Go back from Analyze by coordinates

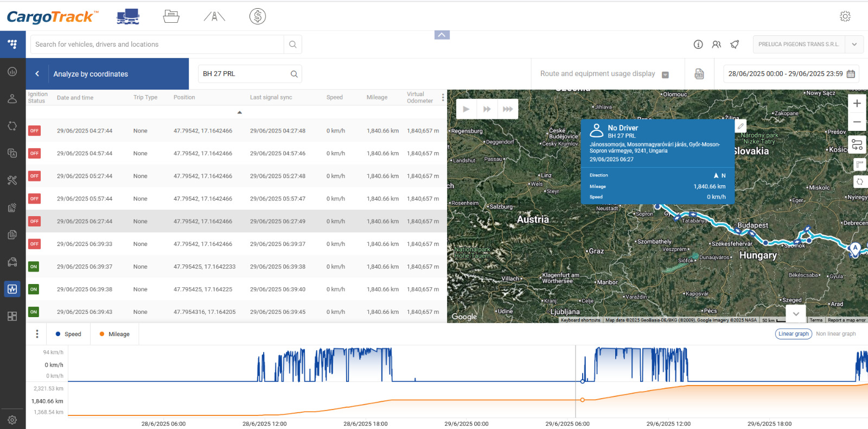(37, 74)
